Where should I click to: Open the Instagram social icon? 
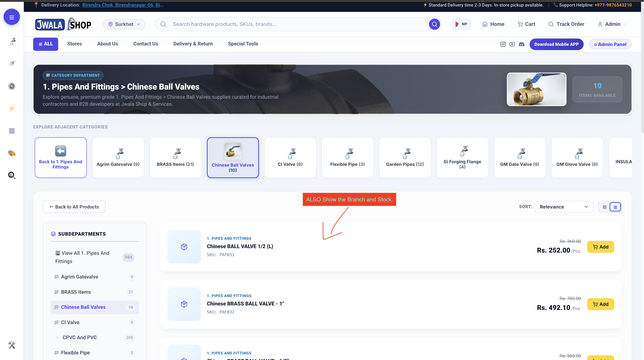click(x=503, y=44)
